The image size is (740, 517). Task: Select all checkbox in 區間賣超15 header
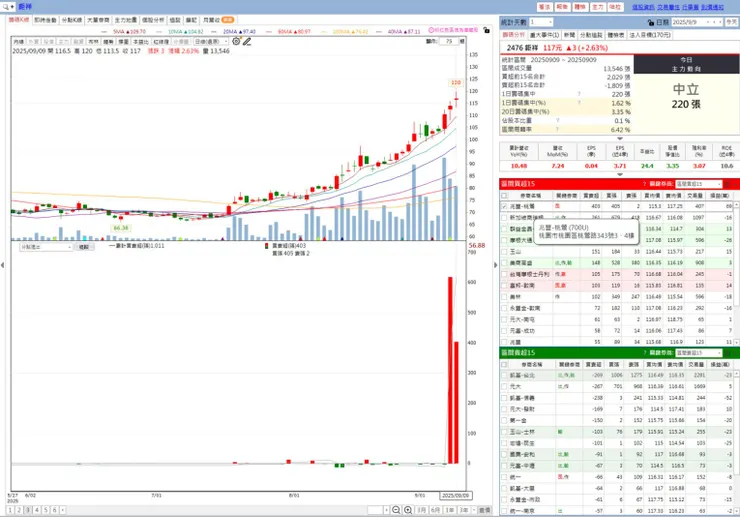504,364
